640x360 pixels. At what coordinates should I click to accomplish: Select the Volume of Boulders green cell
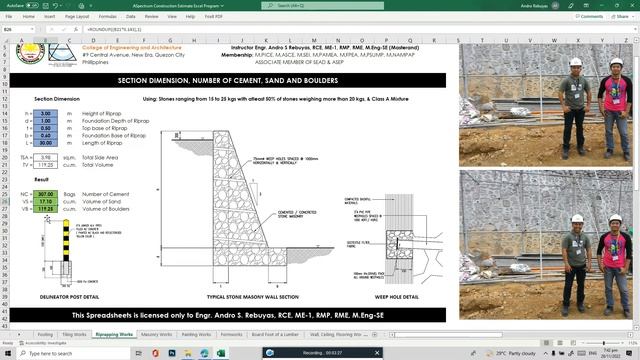45,209
